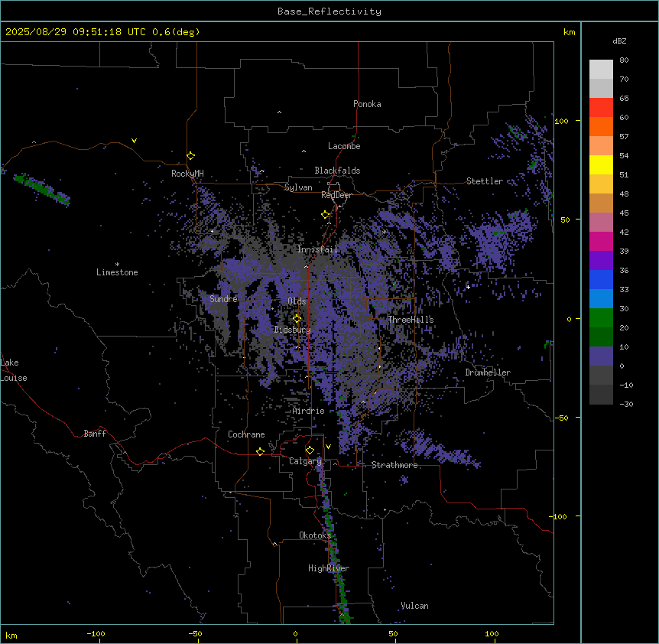Click the Strathmore label
The image size is (659, 644).
(394, 465)
